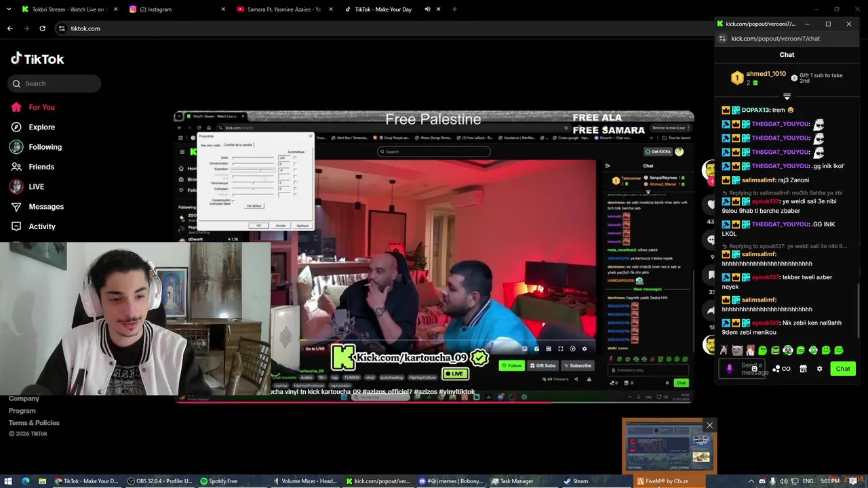Click the TikTok logo
This screenshot has height=488, width=868.
point(37,59)
